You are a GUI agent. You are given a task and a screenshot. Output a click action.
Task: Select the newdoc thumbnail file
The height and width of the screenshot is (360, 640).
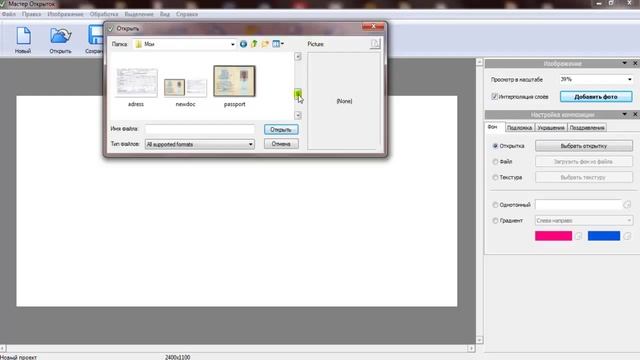(x=186, y=92)
